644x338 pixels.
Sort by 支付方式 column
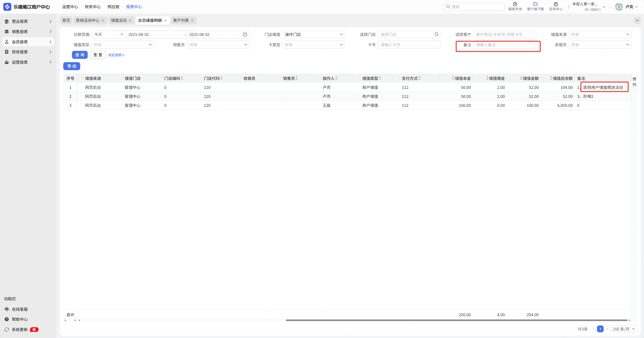coord(420,78)
